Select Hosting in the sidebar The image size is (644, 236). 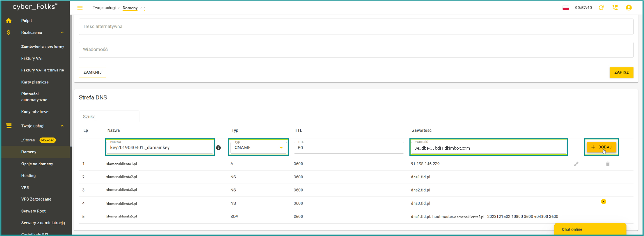pyautogui.click(x=28, y=176)
